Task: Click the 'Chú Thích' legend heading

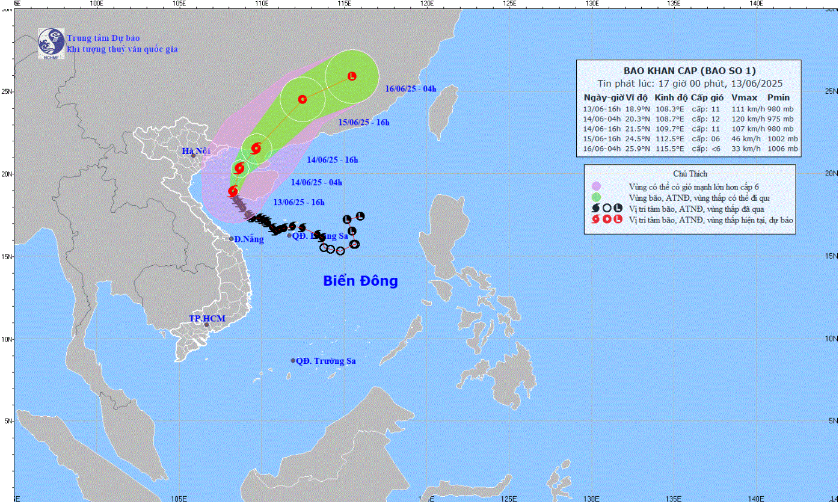Action: (x=690, y=174)
